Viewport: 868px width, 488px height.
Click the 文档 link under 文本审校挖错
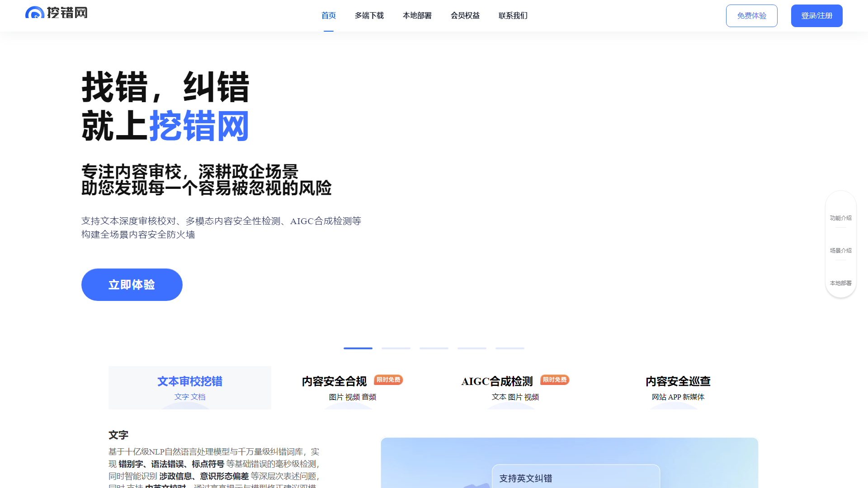tap(198, 397)
